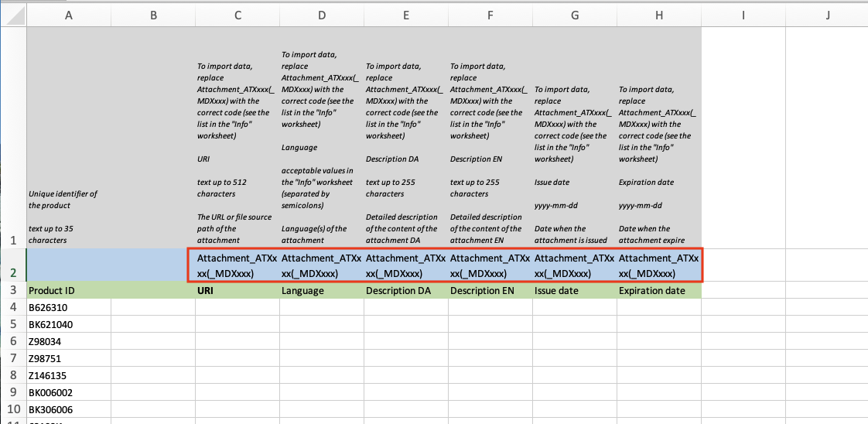Click the empty Issue date cell beside Z98034

pos(575,341)
